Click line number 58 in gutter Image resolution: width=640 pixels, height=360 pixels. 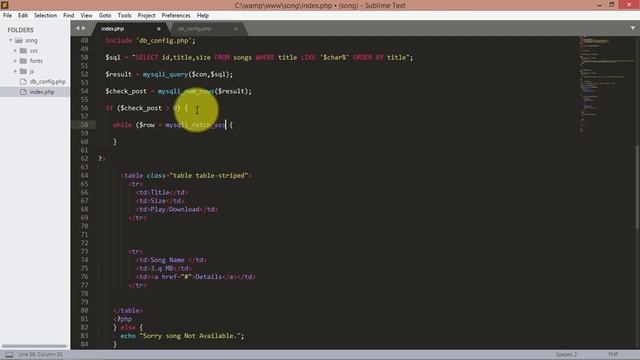coord(84,125)
